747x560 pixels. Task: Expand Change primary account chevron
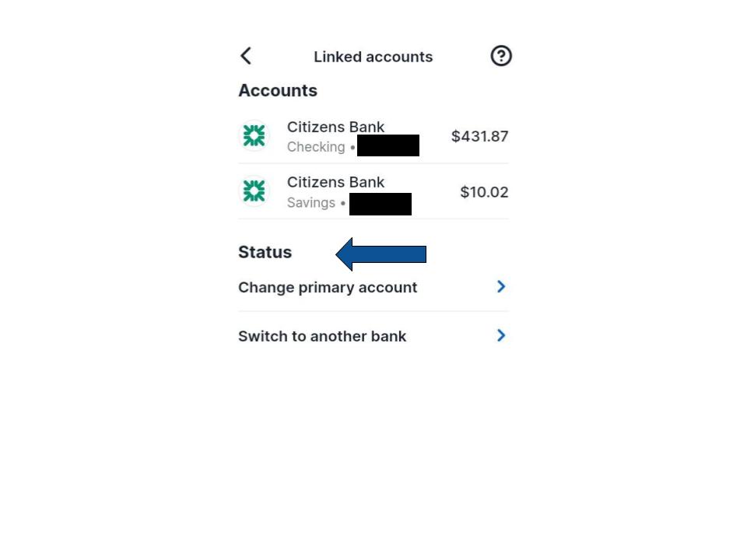pyautogui.click(x=500, y=287)
